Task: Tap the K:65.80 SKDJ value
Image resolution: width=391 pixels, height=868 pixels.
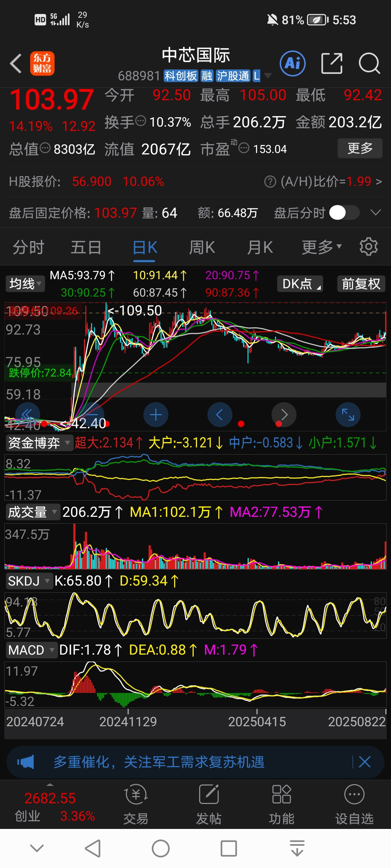Action: [x=83, y=581]
